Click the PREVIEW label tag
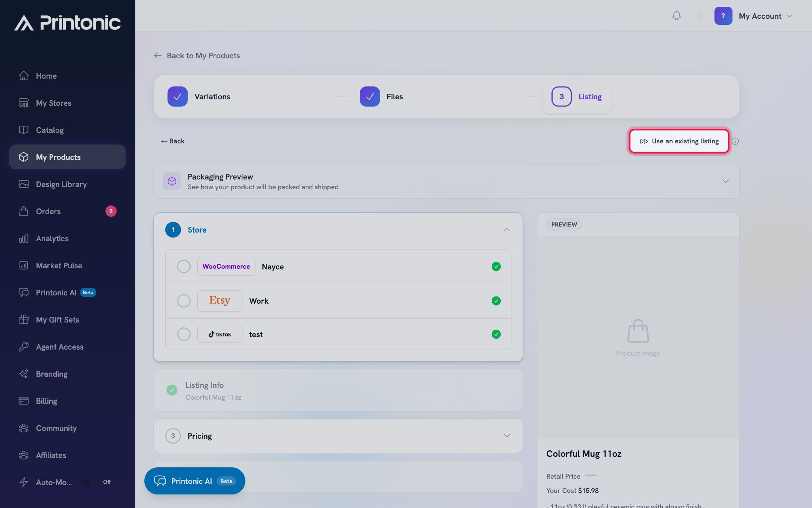Viewport: 812px width, 508px height. tap(564, 225)
